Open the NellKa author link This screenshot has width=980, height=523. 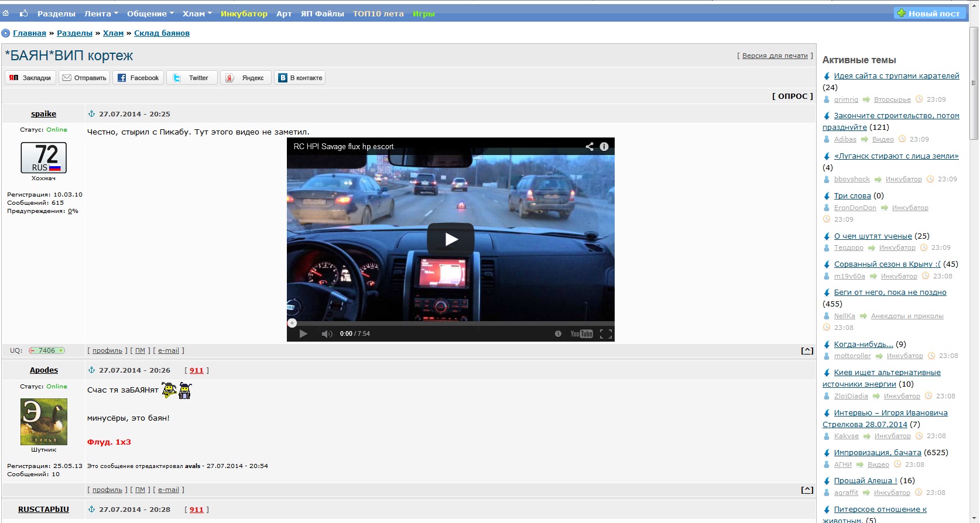click(844, 316)
